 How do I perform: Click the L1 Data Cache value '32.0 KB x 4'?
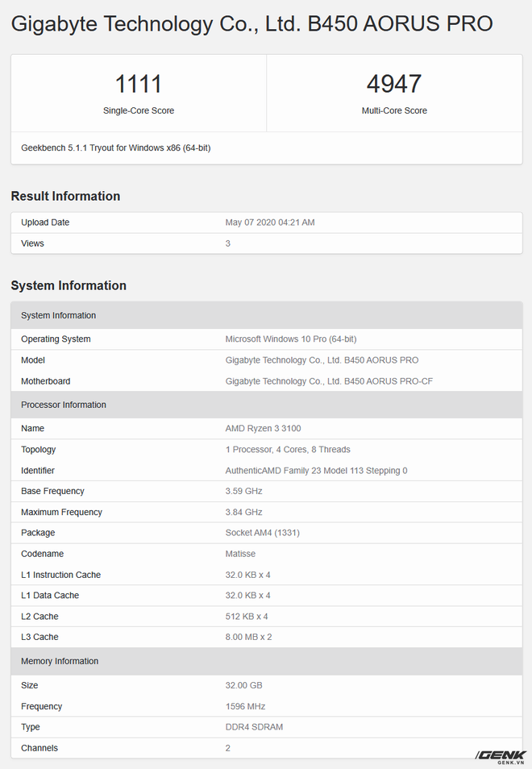coord(248,596)
